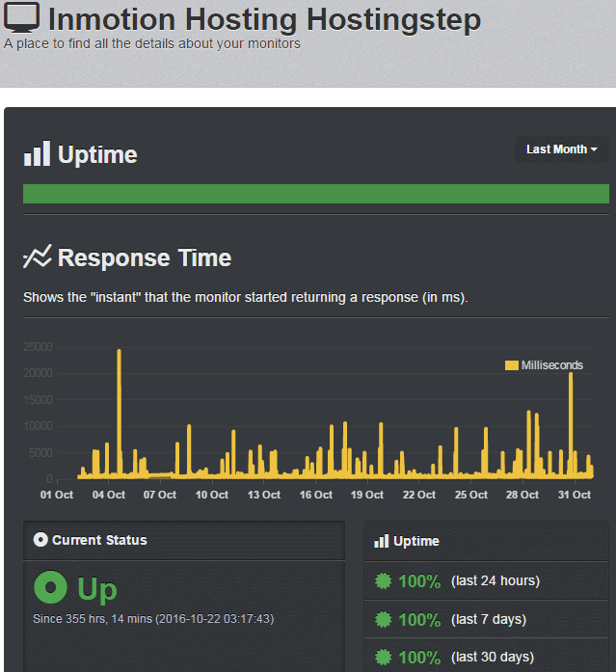616x672 pixels.
Task: Click the 20000 y-axis label
Action: pos(38,373)
